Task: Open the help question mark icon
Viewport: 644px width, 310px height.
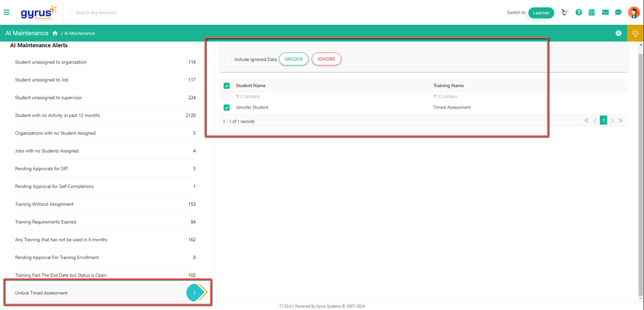Action: pos(579,12)
